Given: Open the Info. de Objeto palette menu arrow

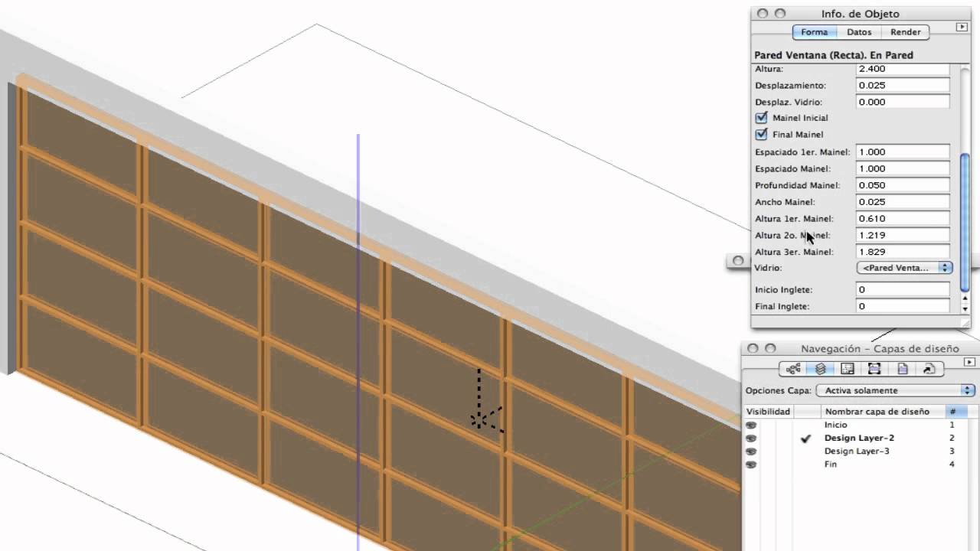Looking at the screenshot, I should click(962, 28).
